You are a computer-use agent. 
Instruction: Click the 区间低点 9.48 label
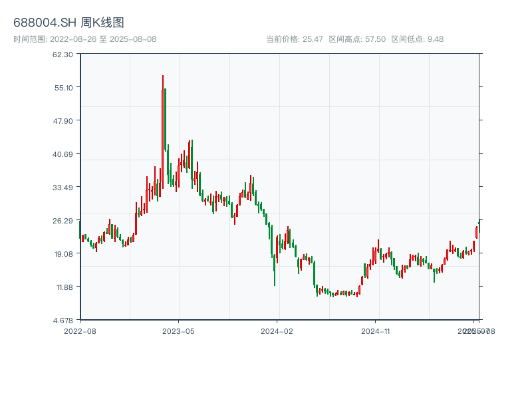point(417,39)
